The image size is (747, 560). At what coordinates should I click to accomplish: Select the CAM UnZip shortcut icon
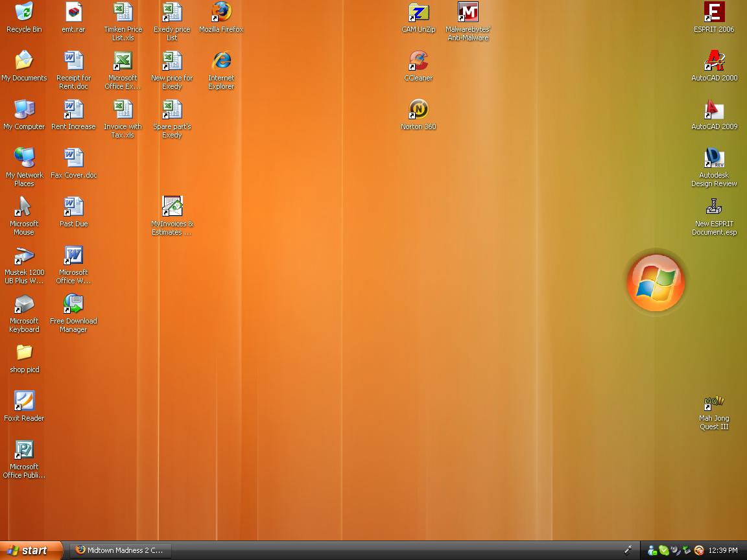coord(418,12)
